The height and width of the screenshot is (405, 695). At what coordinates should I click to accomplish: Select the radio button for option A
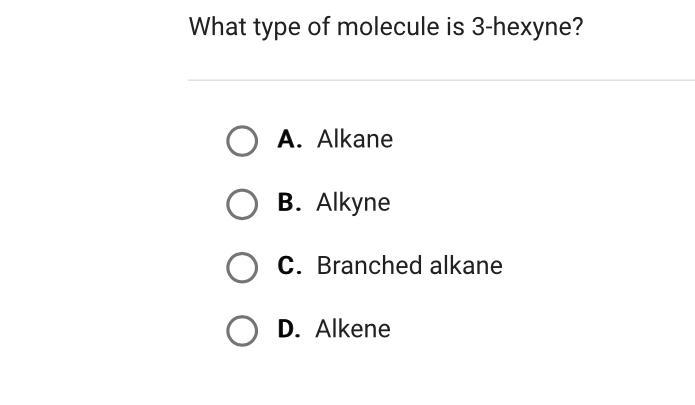point(242,141)
